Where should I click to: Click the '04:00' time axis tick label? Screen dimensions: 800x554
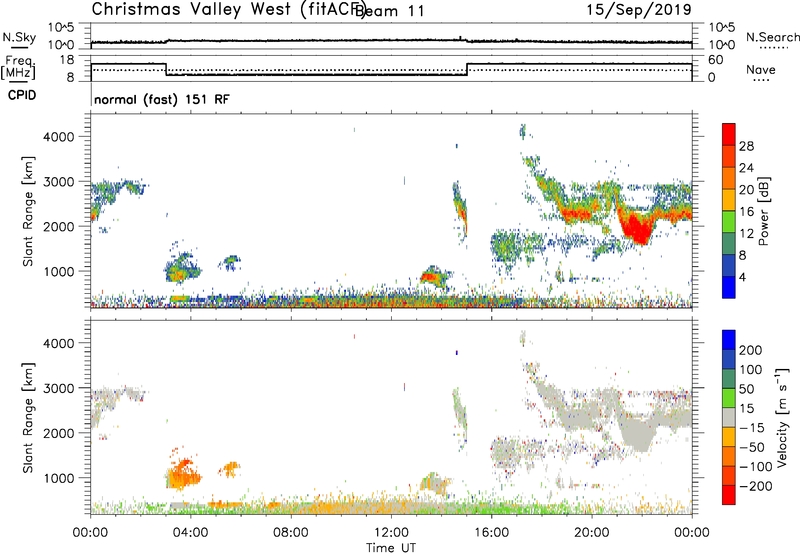(x=190, y=533)
